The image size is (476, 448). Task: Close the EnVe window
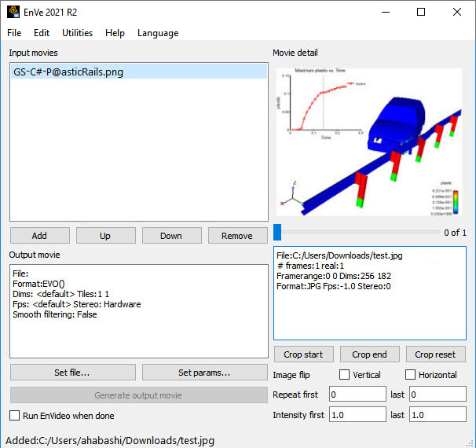[457, 12]
